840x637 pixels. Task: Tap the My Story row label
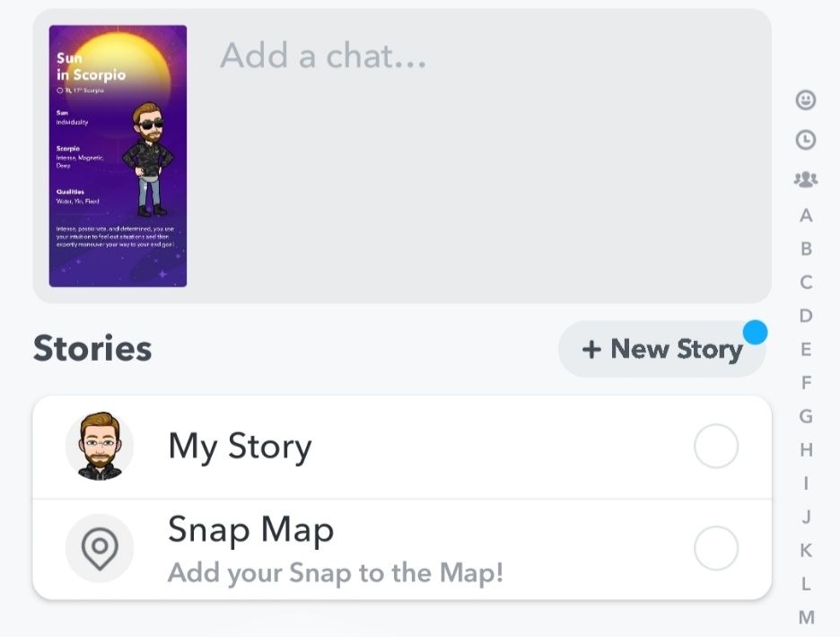[240, 447]
